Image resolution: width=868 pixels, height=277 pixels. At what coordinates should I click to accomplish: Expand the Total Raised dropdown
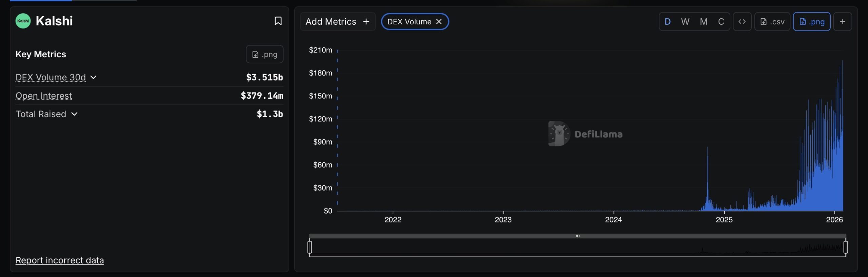(75, 114)
